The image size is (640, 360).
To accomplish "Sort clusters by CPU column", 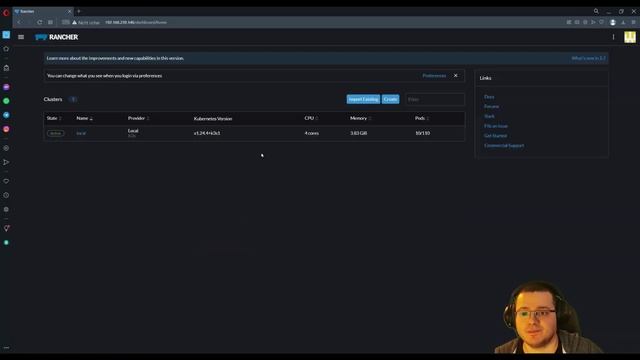I will coord(311,118).
